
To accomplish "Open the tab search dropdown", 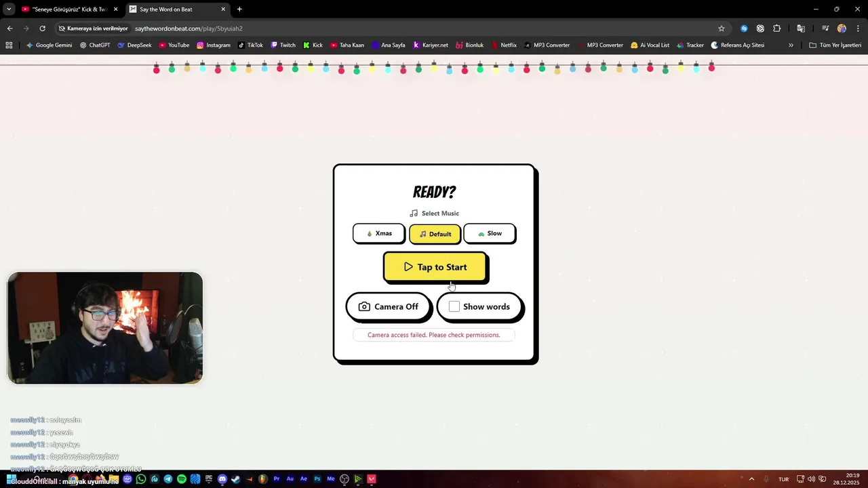I will (9, 9).
